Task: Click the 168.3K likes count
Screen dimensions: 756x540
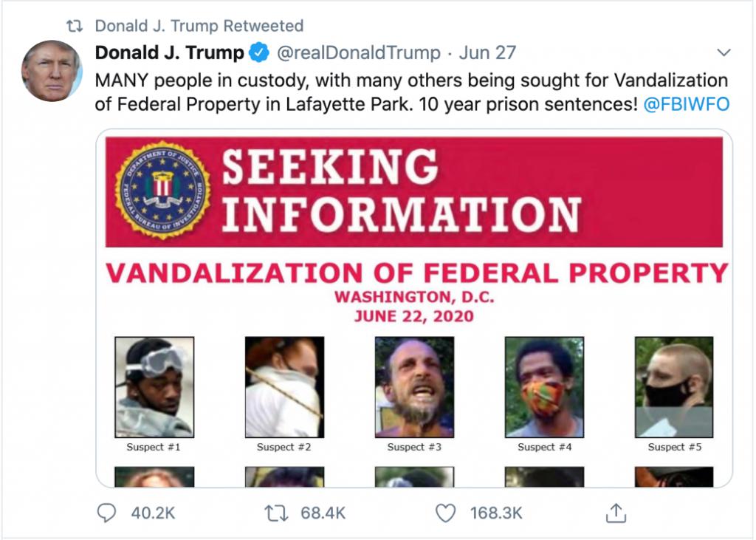Action: tap(496, 513)
